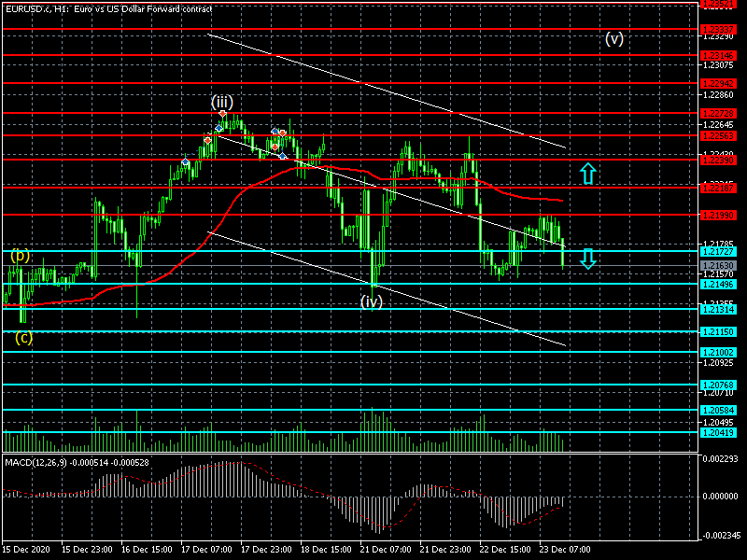
Task: Click the 17 Dec 23:00 time axis label
Action: (x=266, y=549)
